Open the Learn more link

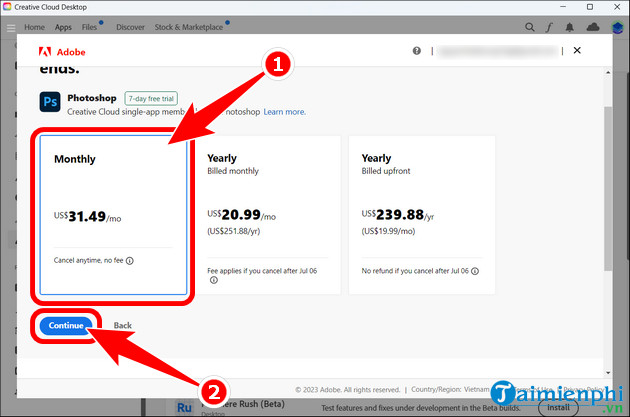pos(284,112)
